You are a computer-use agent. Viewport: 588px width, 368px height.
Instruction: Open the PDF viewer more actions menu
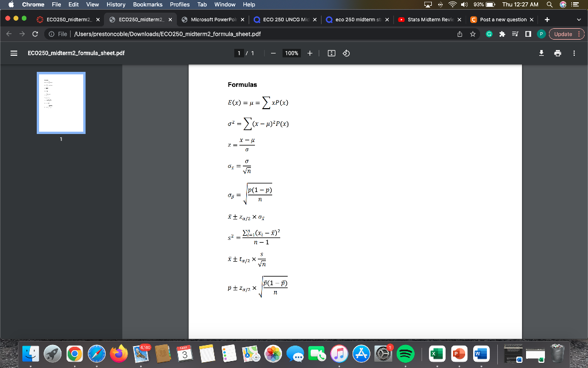pyautogui.click(x=574, y=53)
